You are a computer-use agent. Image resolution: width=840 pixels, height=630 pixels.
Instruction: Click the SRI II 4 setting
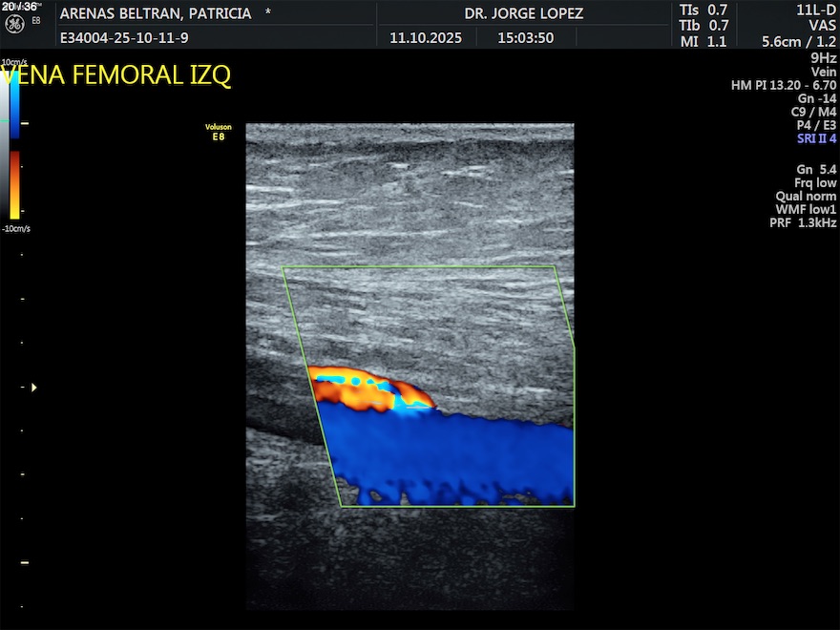click(816, 138)
